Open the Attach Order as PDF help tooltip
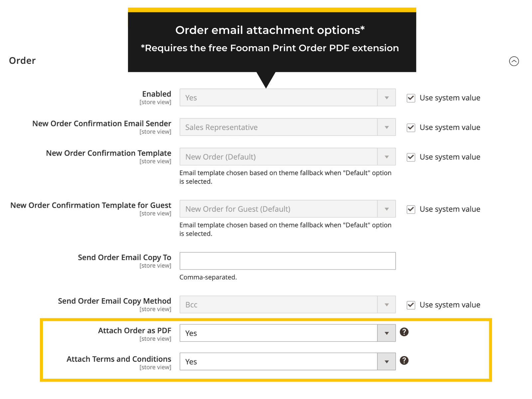Screen dimensions: 532x399 404,332
